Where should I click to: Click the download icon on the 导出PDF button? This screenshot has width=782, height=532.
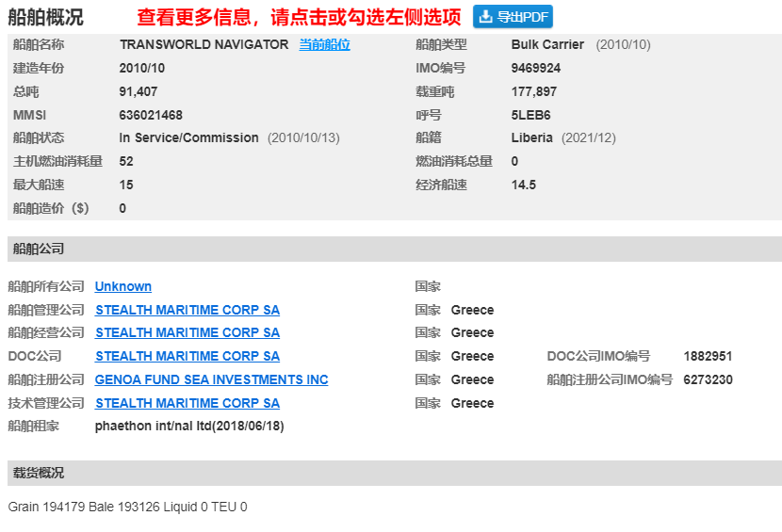click(x=485, y=17)
